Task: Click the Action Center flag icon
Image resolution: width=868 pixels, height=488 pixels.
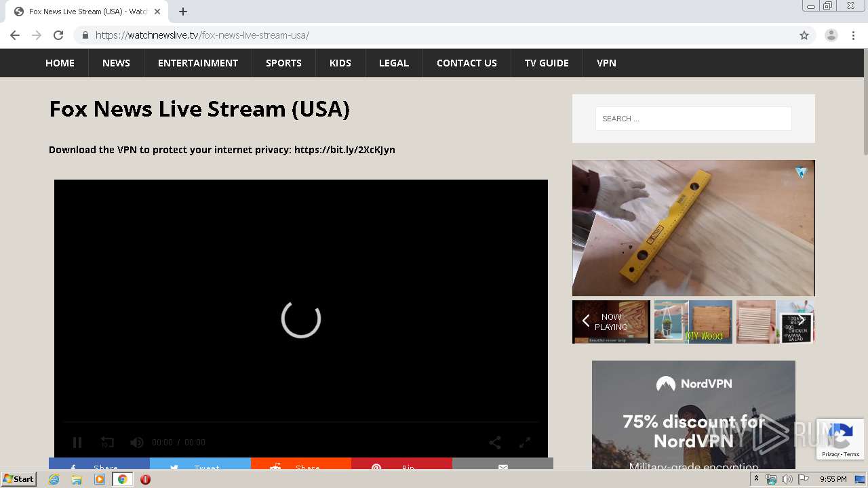Action: (804, 479)
